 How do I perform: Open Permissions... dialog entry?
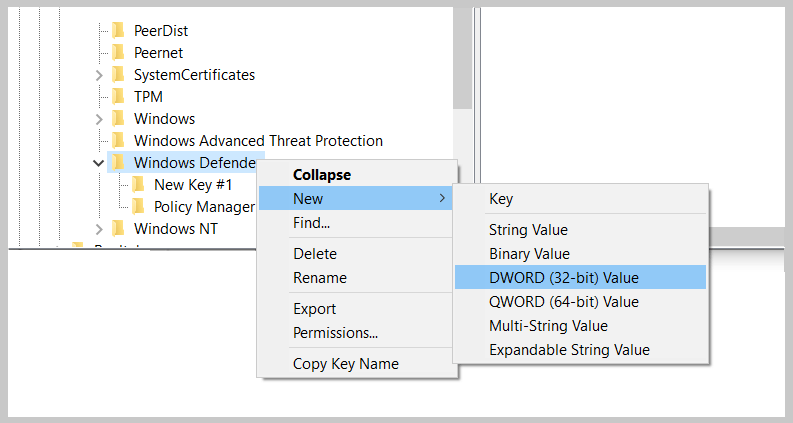pos(356,332)
